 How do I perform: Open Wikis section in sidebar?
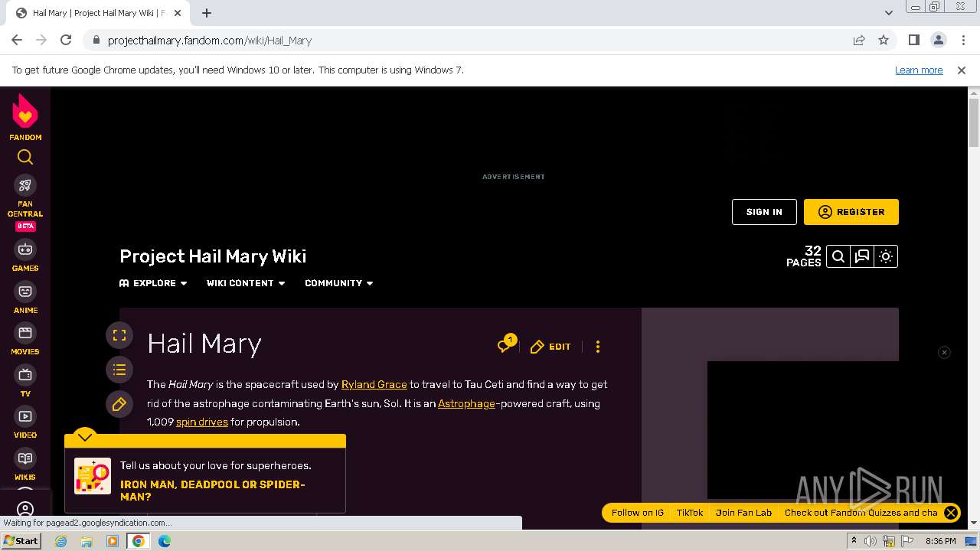tap(25, 465)
